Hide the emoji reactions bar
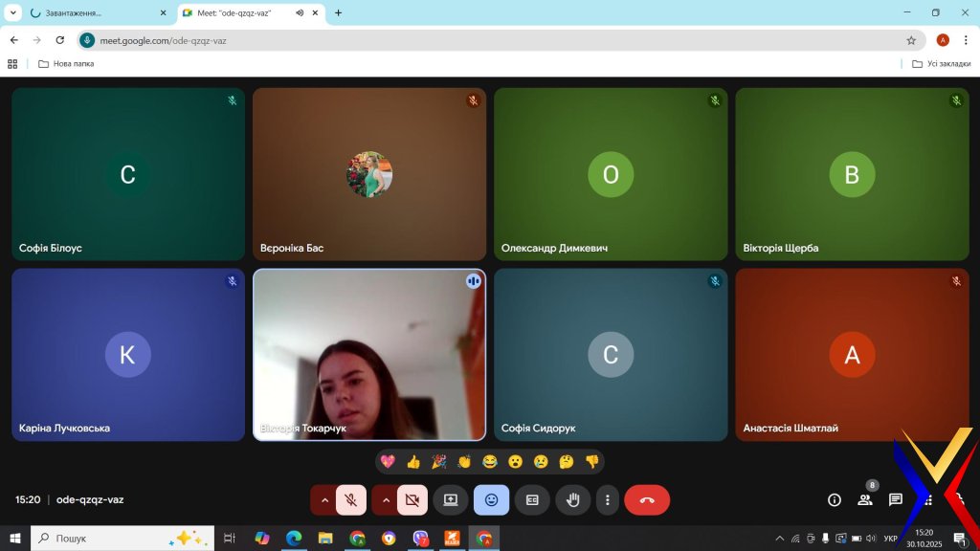This screenshot has height=551, width=980. pyautogui.click(x=491, y=499)
